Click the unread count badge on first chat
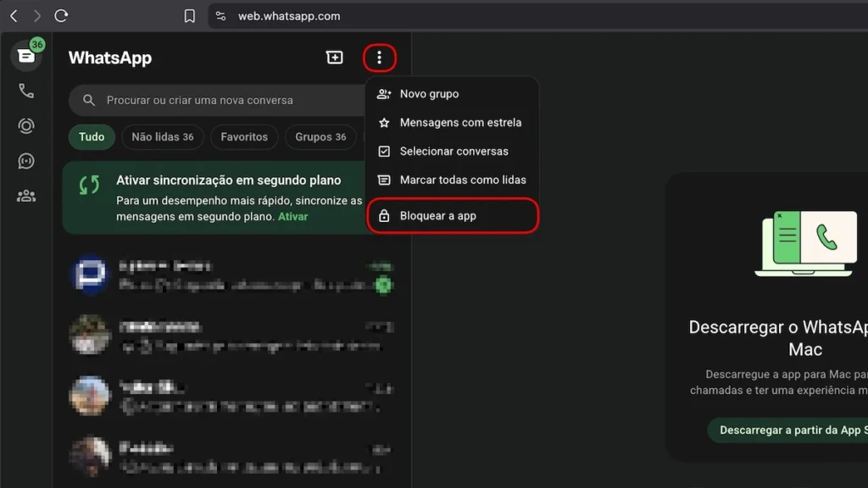The width and height of the screenshot is (868, 488). (x=383, y=285)
